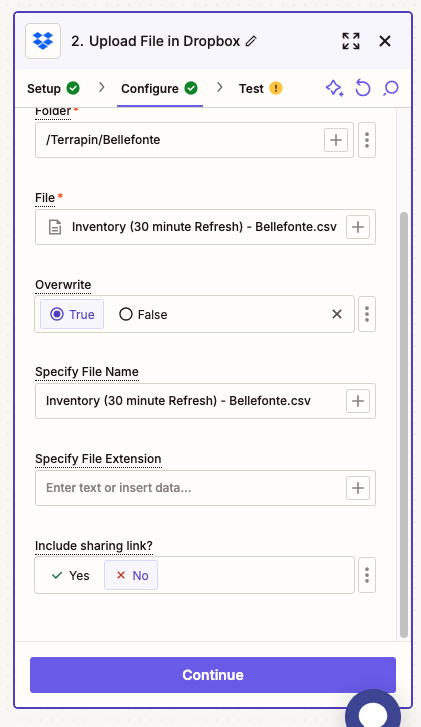421x727 pixels.
Task: Open the Overwrite field three-dot options menu
Action: [367, 314]
